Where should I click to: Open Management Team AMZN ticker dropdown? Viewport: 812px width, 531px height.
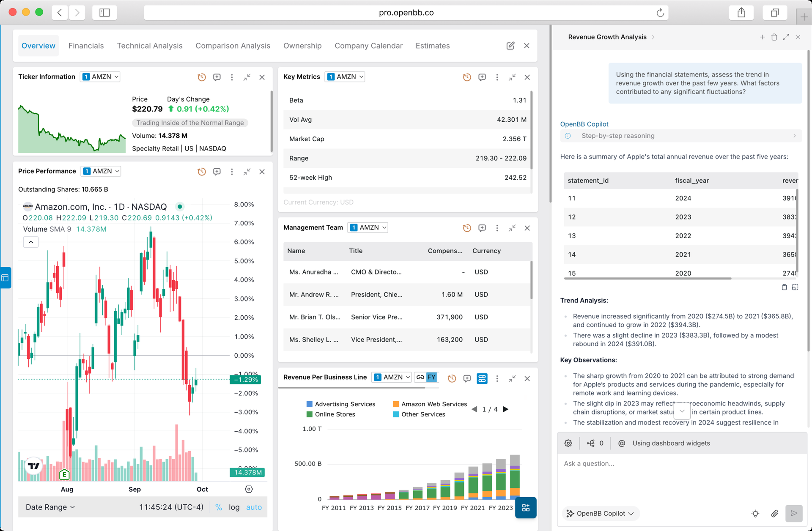tap(368, 227)
